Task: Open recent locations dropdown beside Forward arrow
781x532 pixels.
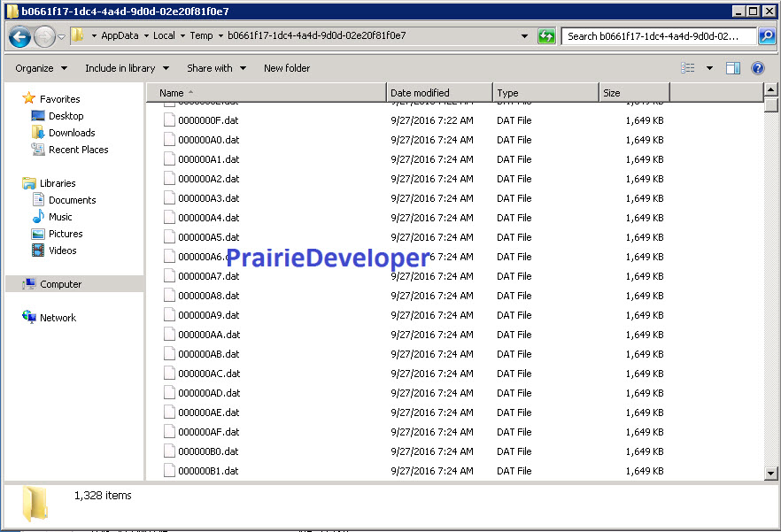Action: pos(61,36)
